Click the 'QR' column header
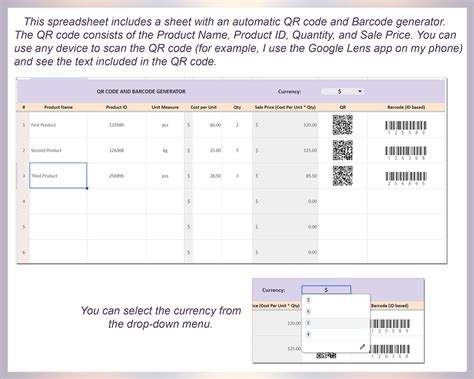Screen dimensions: 474x379 tap(342, 107)
